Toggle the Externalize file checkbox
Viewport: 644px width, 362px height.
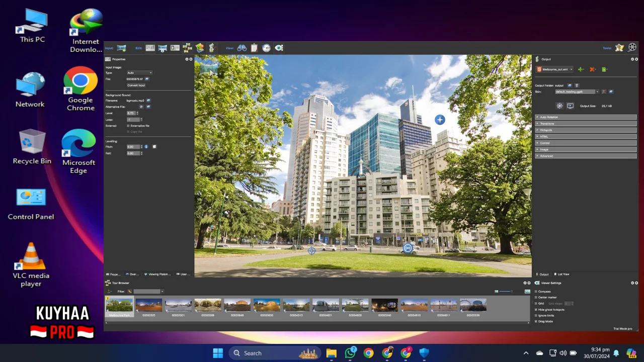(128, 126)
